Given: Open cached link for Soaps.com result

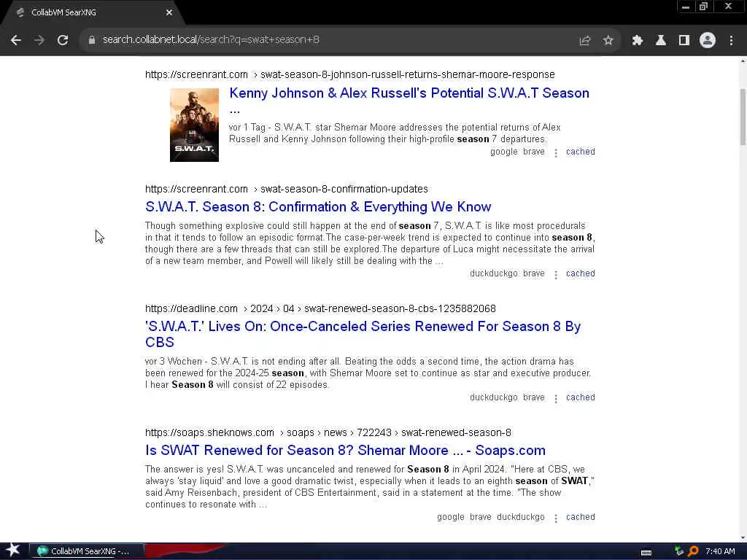Looking at the screenshot, I should coord(580,517).
